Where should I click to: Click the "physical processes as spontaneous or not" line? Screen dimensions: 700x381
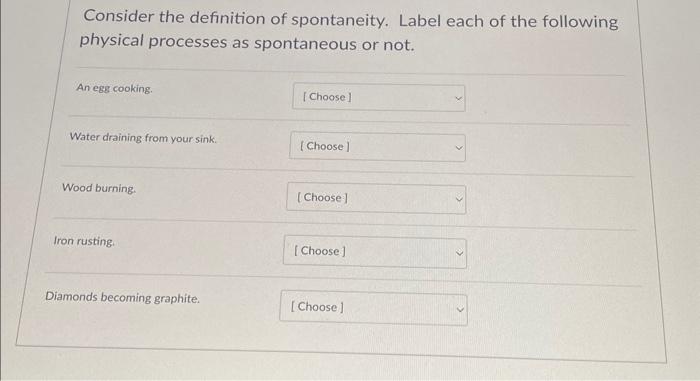coord(247,42)
